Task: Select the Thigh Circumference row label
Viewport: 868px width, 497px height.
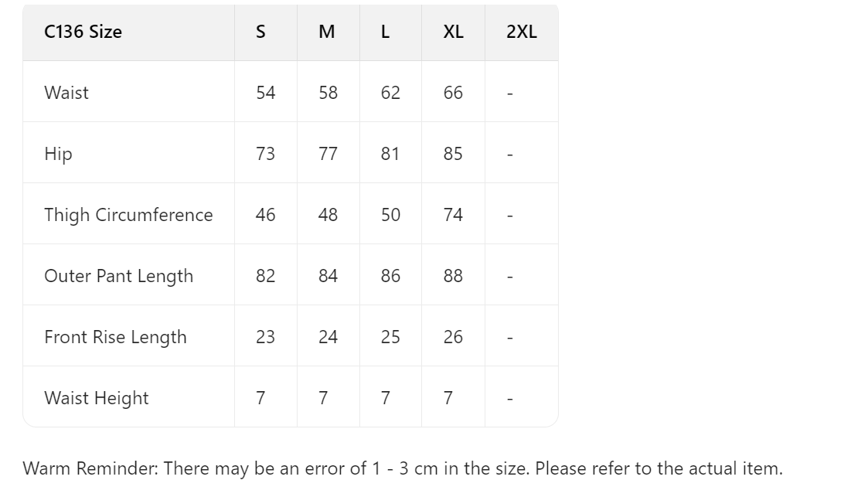Action: tap(128, 215)
